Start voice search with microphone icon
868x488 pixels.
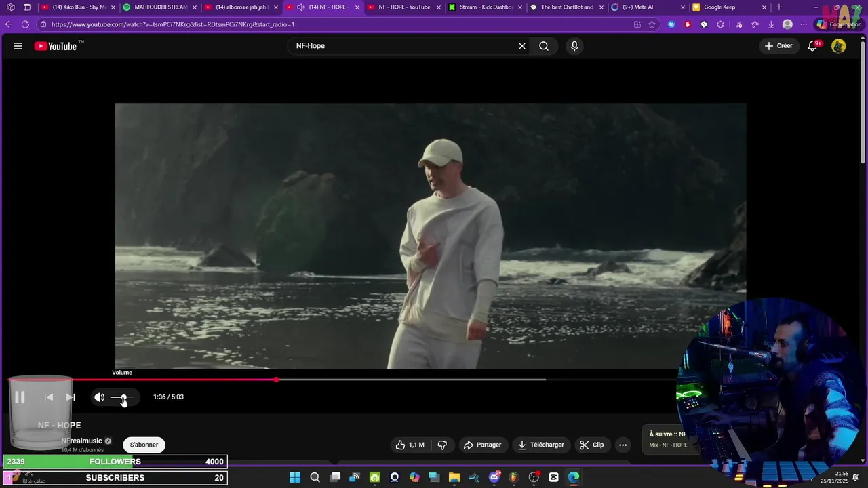[574, 46]
